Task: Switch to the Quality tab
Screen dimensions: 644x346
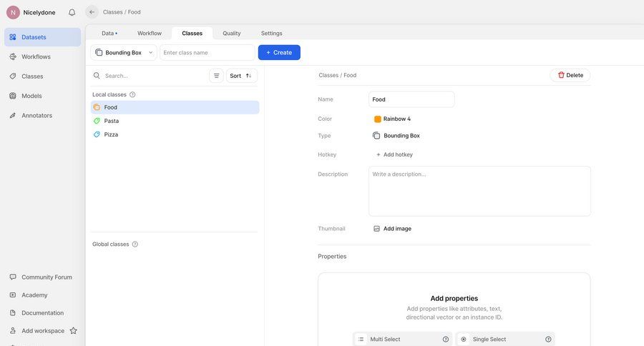Action: coord(232,34)
